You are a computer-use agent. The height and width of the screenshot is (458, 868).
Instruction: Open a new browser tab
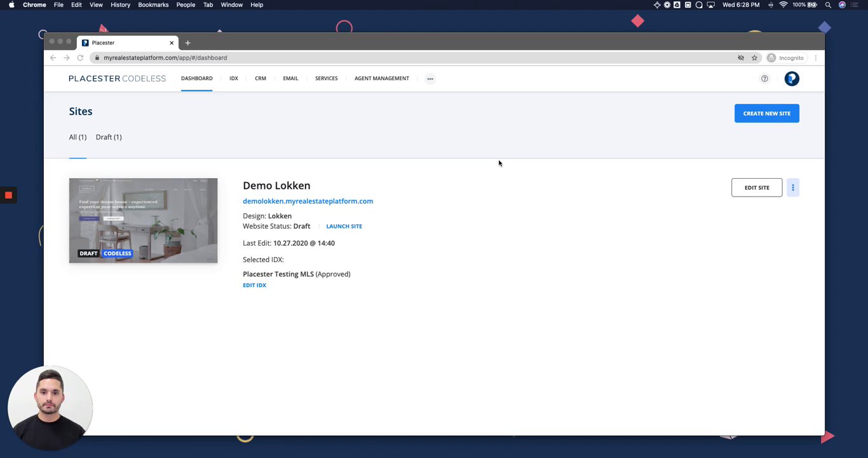pyautogui.click(x=187, y=43)
